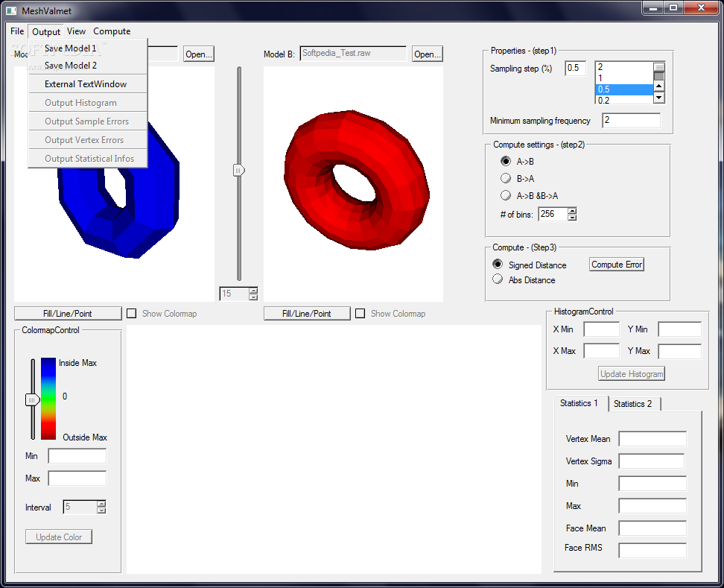
Task: Click the Output Statistical Infos entry
Action: click(x=88, y=159)
